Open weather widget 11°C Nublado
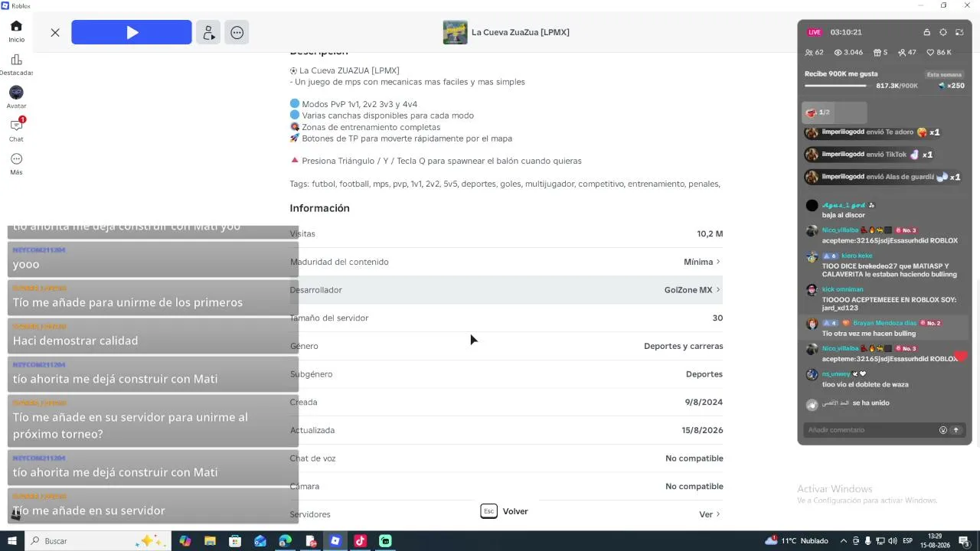980x551 pixels. [796, 541]
